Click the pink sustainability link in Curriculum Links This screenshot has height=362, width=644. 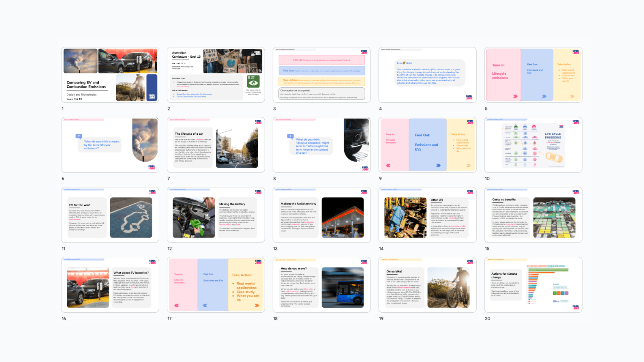183,87
